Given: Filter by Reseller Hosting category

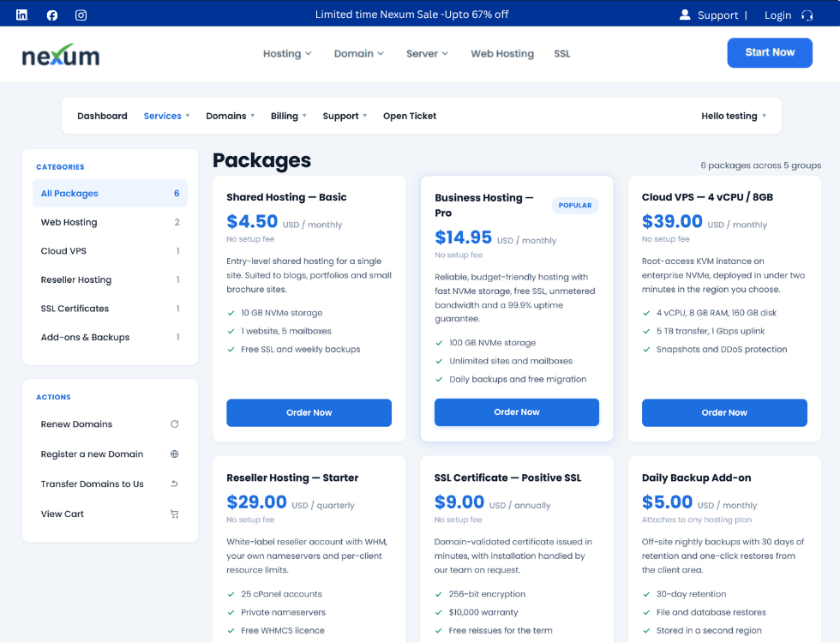Looking at the screenshot, I should pyautogui.click(x=110, y=279).
